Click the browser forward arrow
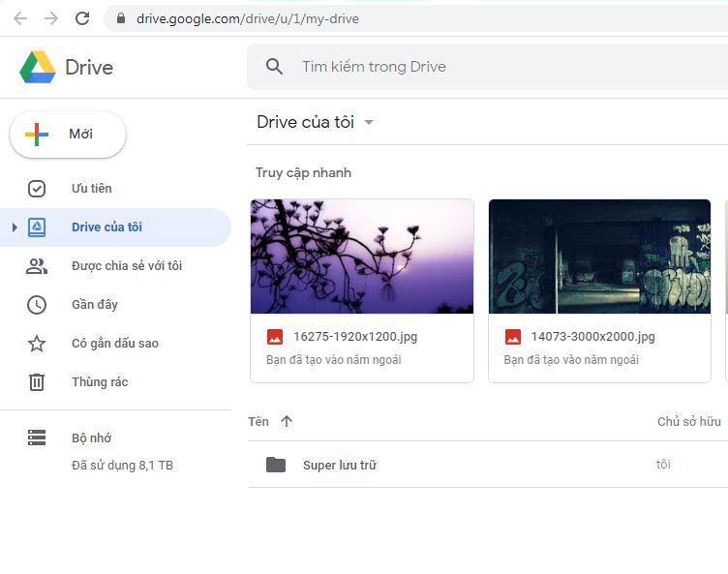The height and width of the screenshot is (574, 728). [51, 18]
